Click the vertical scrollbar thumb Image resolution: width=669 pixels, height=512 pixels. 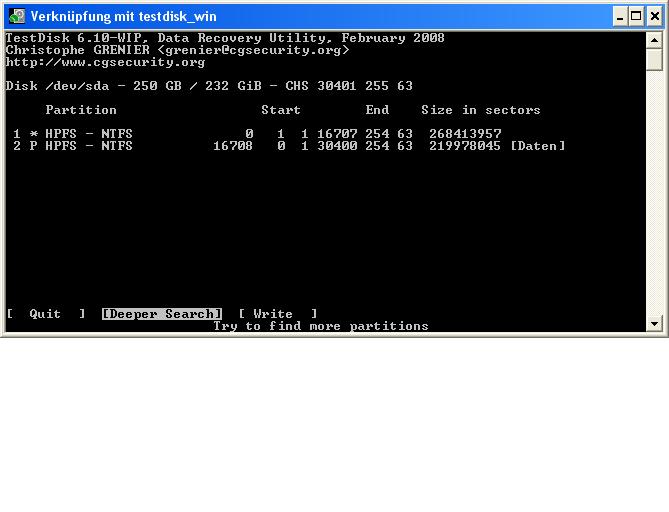(x=654, y=60)
